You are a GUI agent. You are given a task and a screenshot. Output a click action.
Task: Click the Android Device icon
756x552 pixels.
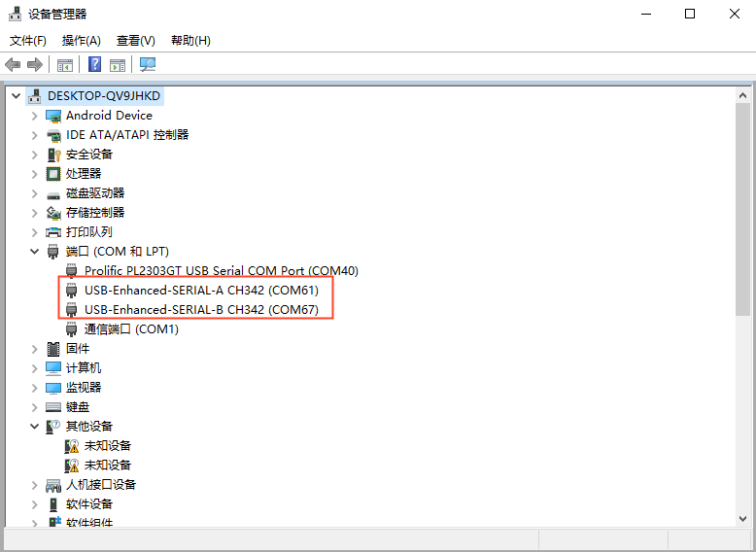[53, 116]
